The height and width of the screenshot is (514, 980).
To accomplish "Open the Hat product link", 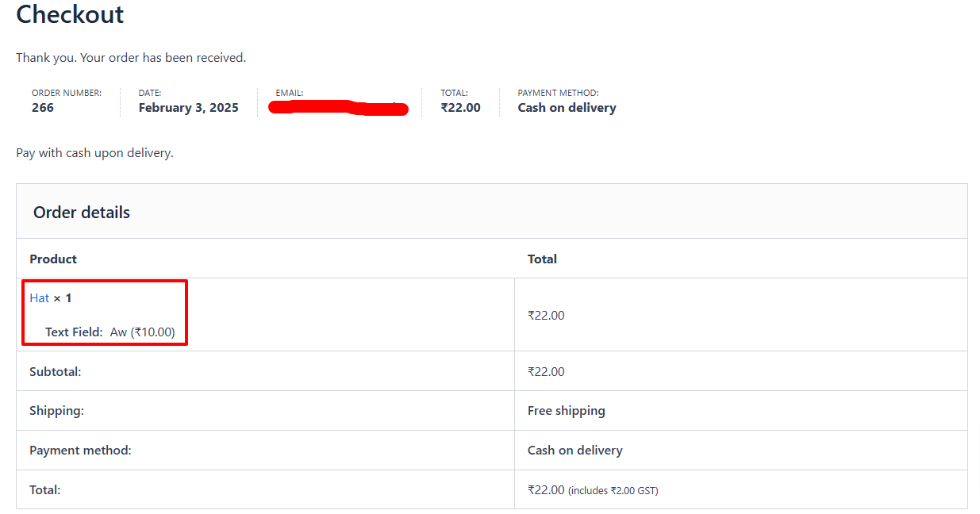I will [x=40, y=298].
